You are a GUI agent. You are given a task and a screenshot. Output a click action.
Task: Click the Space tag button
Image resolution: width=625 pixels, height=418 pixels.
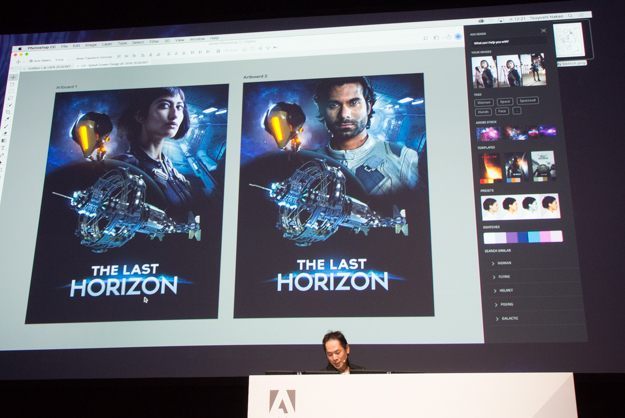click(506, 101)
